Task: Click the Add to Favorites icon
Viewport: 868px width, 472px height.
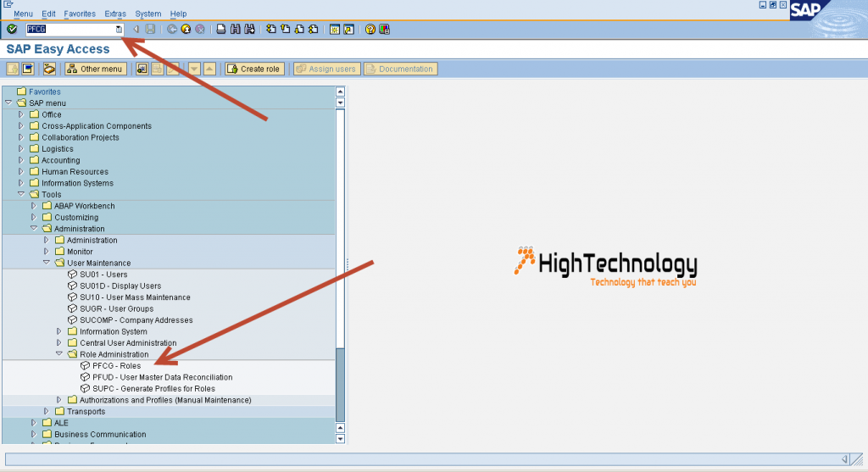Action: 142,69
